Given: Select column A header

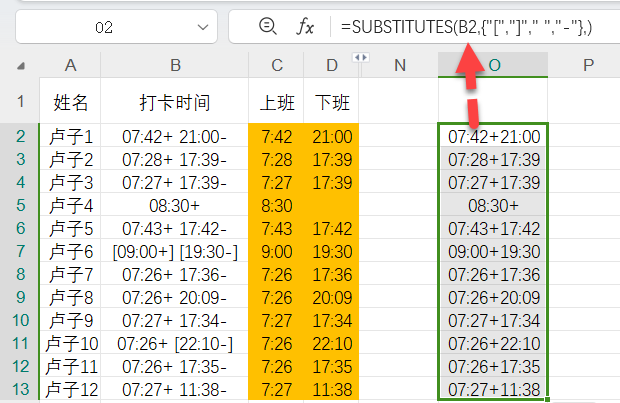Looking at the screenshot, I should 70,65.
